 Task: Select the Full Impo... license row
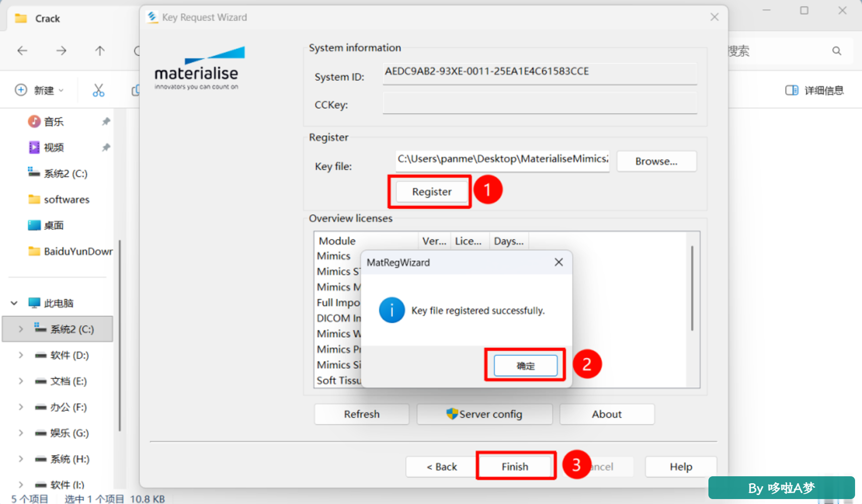tap(338, 302)
